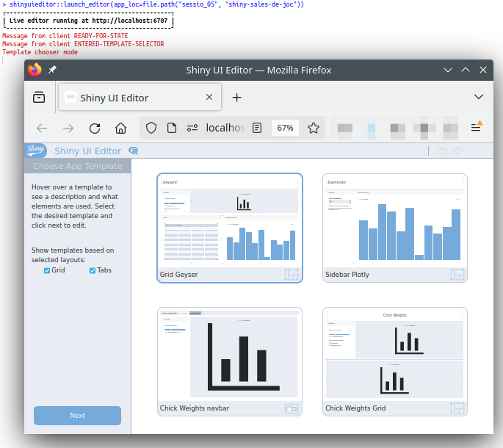Click the tracking protection shield icon
Viewport: 503px width, 448px height.
[x=151, y=128]
